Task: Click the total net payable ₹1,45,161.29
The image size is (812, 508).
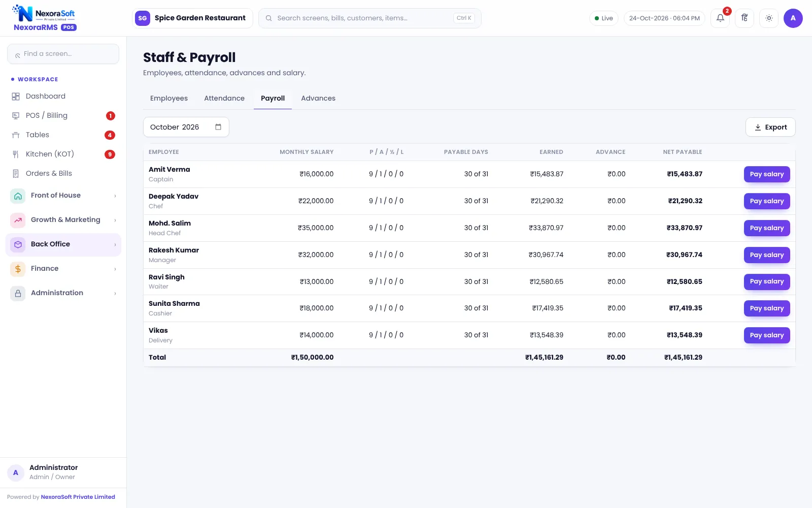Action: click(x=683, y=358)
